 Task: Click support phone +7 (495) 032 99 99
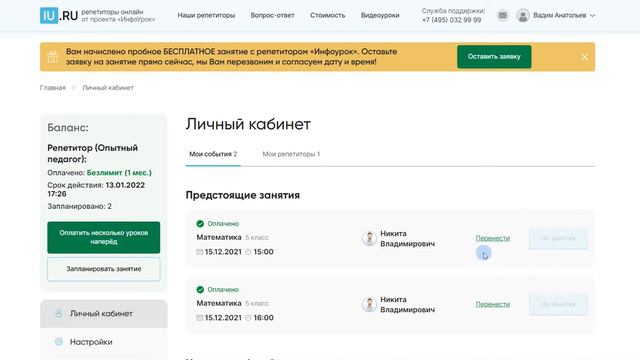click(451, 20)
